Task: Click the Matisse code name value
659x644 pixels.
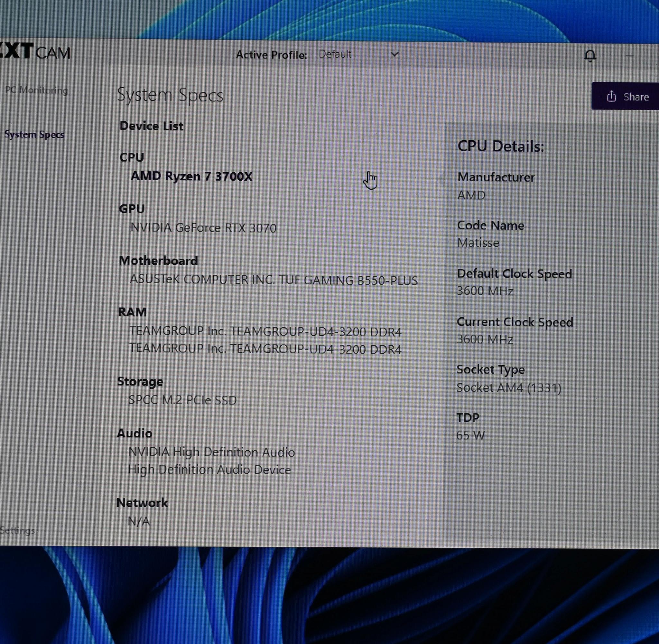Action: point(478,243)
